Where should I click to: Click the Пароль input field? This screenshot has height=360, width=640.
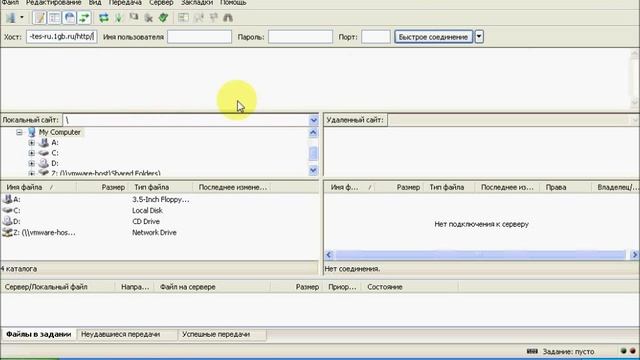coord(300,37)
